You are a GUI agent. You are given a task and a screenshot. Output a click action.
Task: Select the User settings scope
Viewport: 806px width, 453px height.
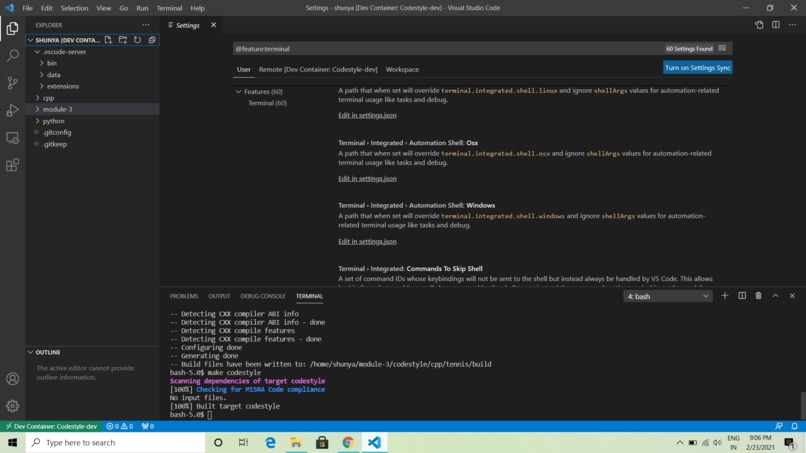point(244,69)
